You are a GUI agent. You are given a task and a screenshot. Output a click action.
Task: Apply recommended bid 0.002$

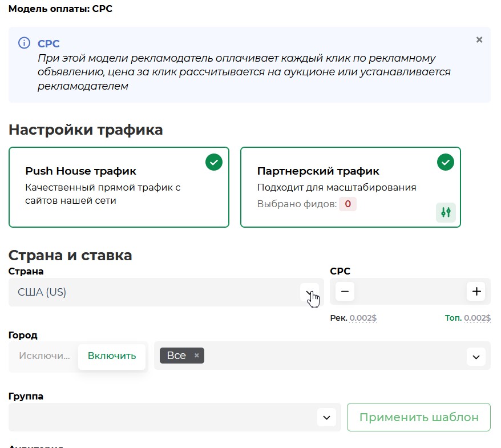point(362,318)
